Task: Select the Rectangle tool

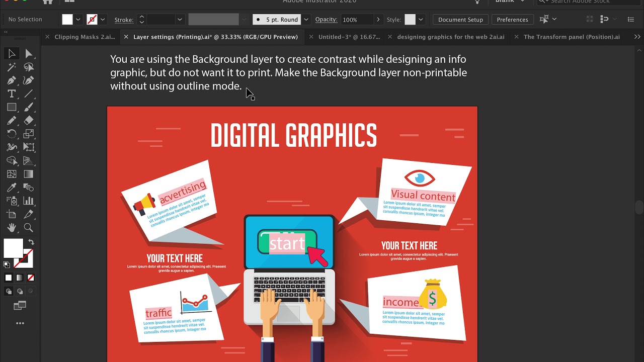Action: tap(12, 107)
